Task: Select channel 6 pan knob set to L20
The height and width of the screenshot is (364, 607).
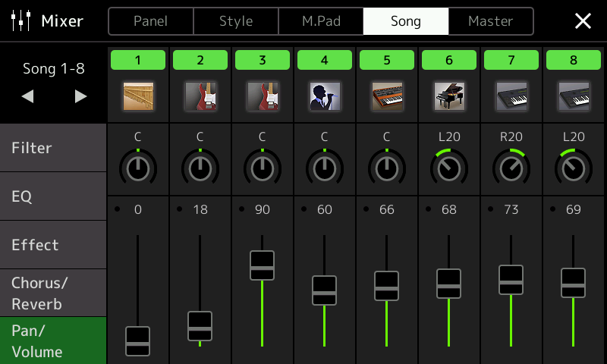Action: point(449,167)
